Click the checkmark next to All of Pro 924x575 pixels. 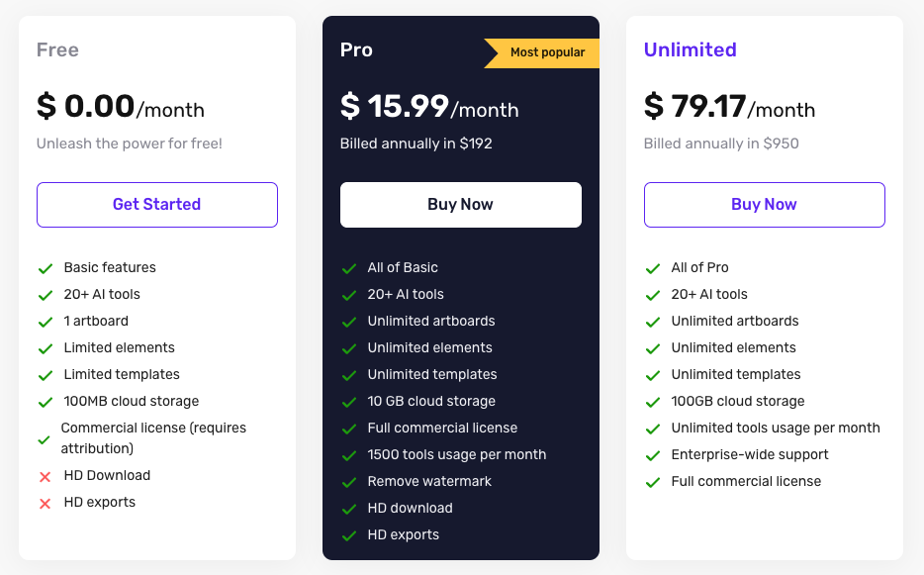(x=652, y=268)
